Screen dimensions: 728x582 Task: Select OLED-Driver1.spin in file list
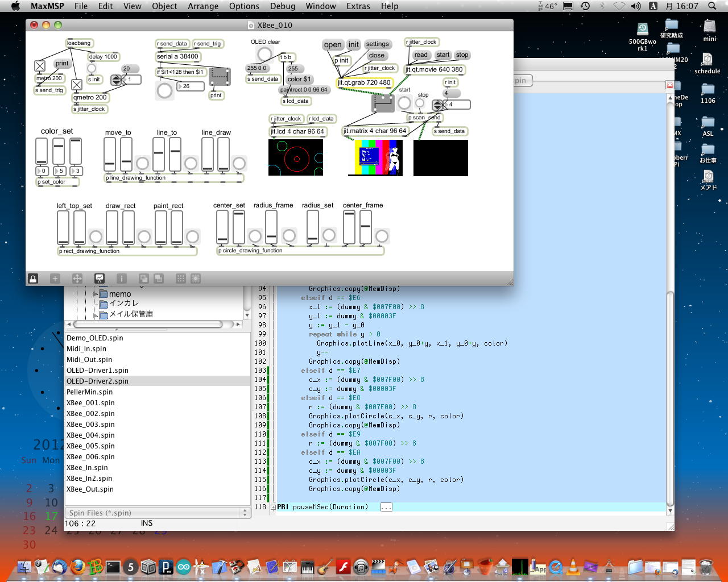coord(97,370)
